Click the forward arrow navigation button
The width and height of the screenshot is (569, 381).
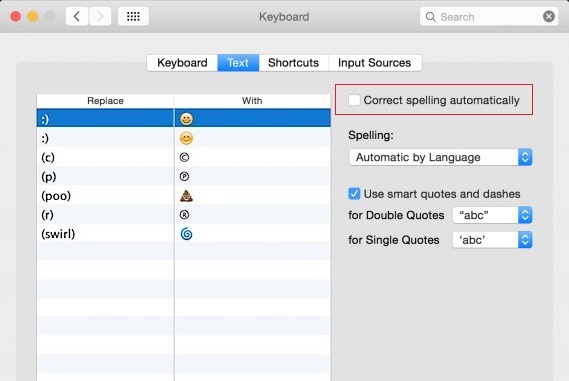click(100, 17)
